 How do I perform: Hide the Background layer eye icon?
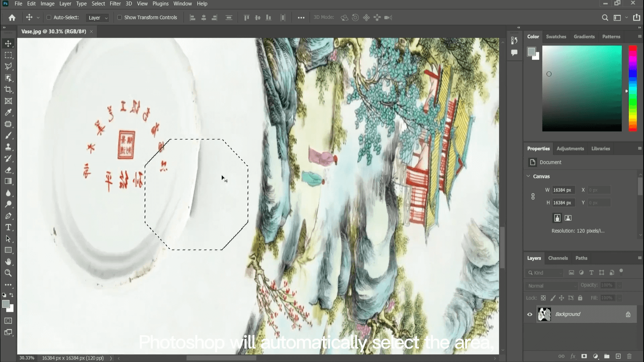(530, 314)
